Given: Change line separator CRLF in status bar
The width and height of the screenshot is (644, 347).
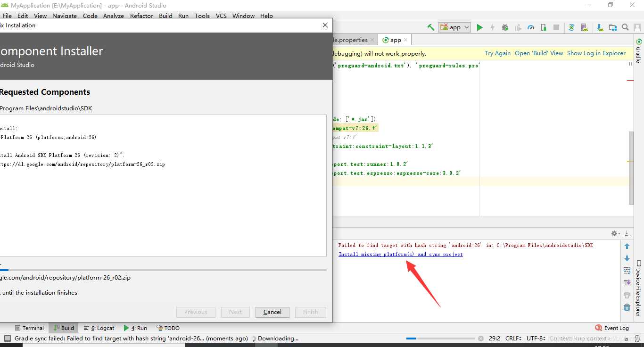Looking at the screenshot, I should pyautogui.click(x=513, y=338).
